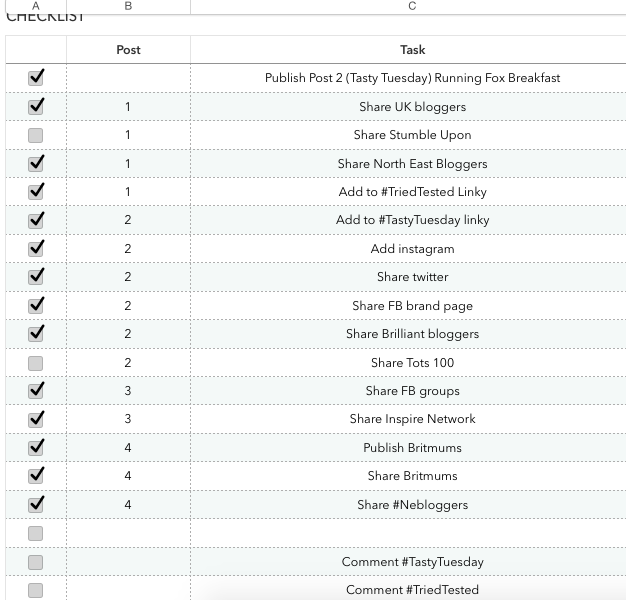Select post number cell for Share Inspire Network
The height and width of the screenshot is (600, 626).
(128, 419)
